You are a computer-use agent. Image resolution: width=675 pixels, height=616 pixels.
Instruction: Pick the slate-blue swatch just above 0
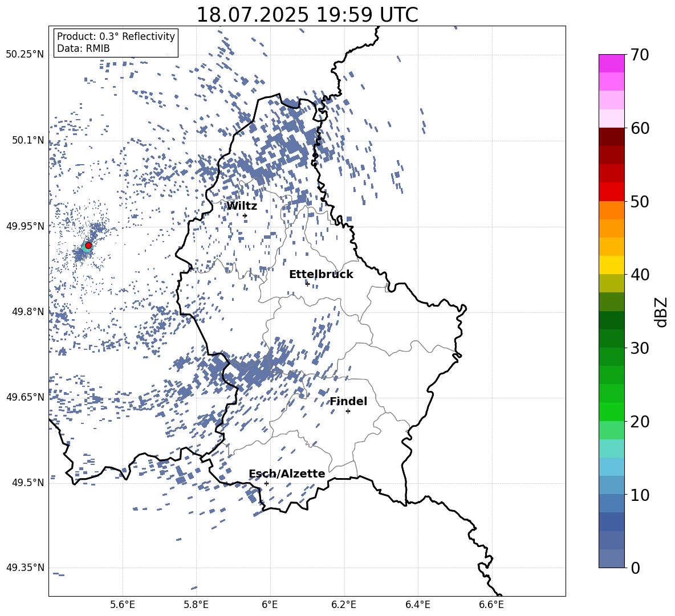click(x=611, y=558)
